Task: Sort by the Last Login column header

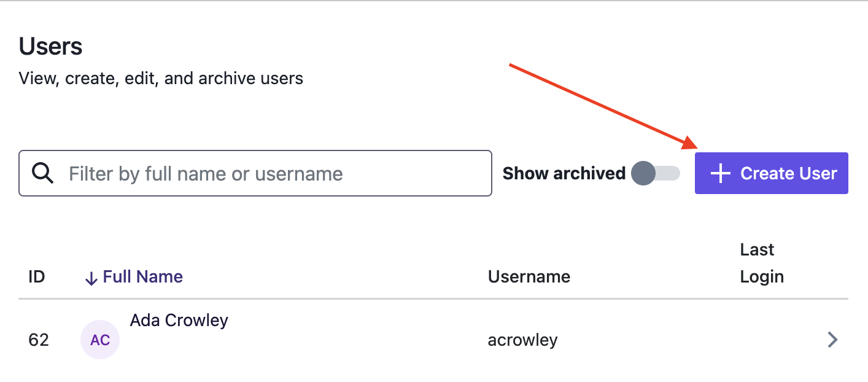Action: [762, 263]
